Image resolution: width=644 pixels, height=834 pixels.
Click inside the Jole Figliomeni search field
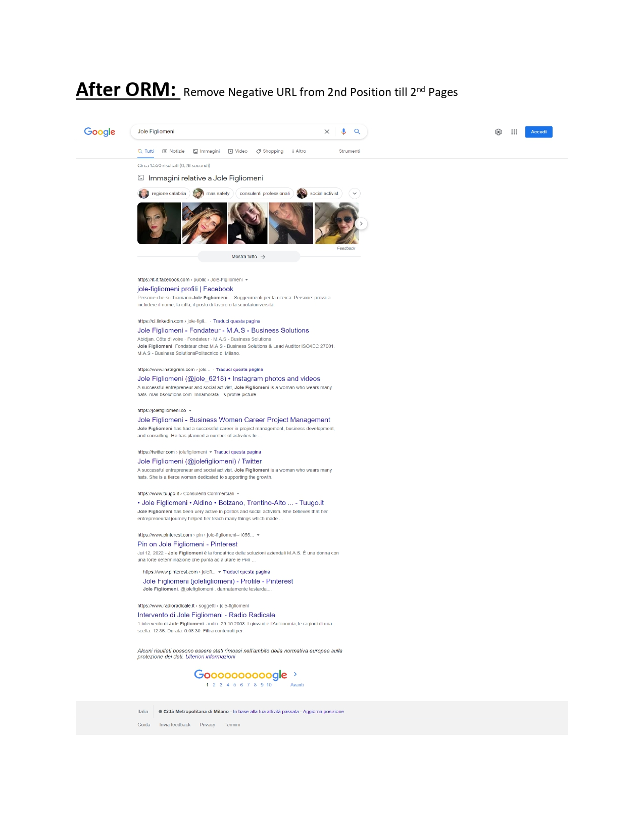point(227,131)
